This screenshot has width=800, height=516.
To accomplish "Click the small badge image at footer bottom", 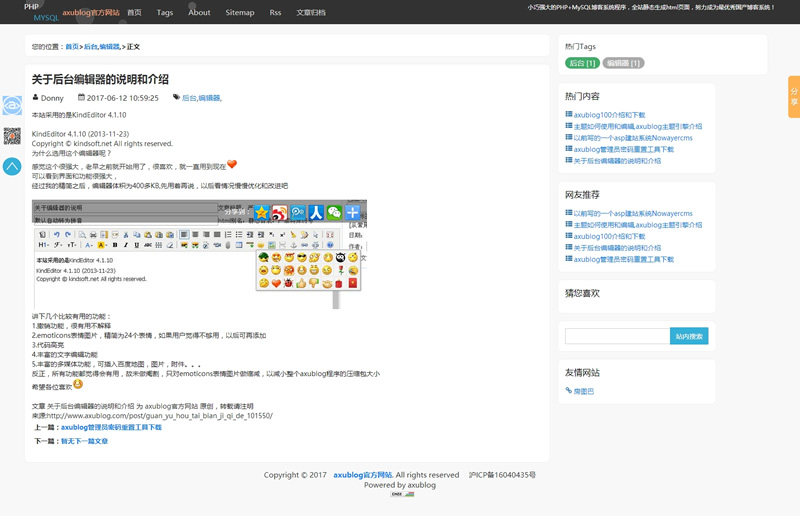I will (x=402, y=494).
